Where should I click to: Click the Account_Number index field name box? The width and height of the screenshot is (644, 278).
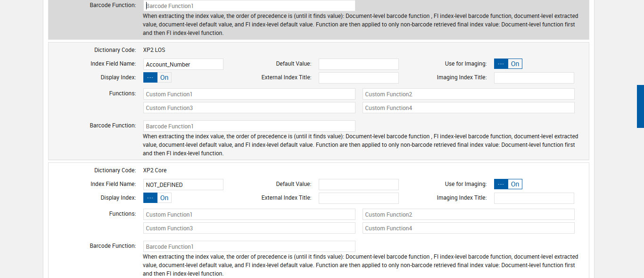(183, 64)
